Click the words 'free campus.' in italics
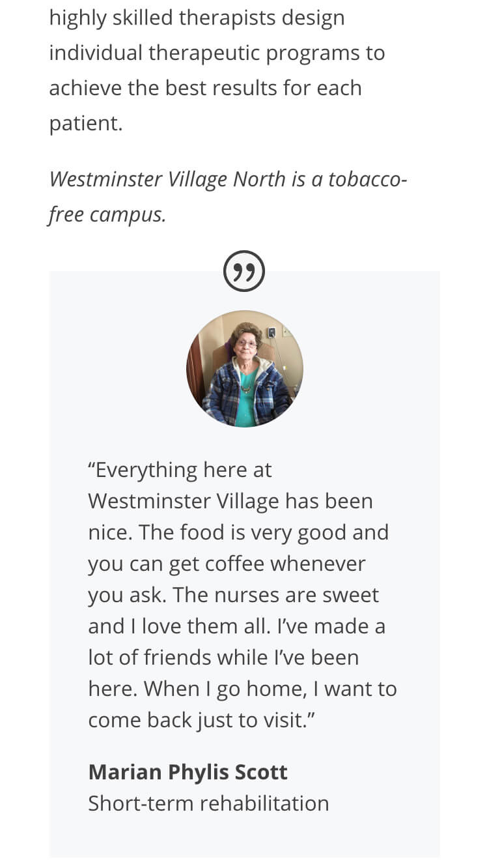The height and width of the screenshot is (868, 487). pyautogui.click(x=107, y=215)
